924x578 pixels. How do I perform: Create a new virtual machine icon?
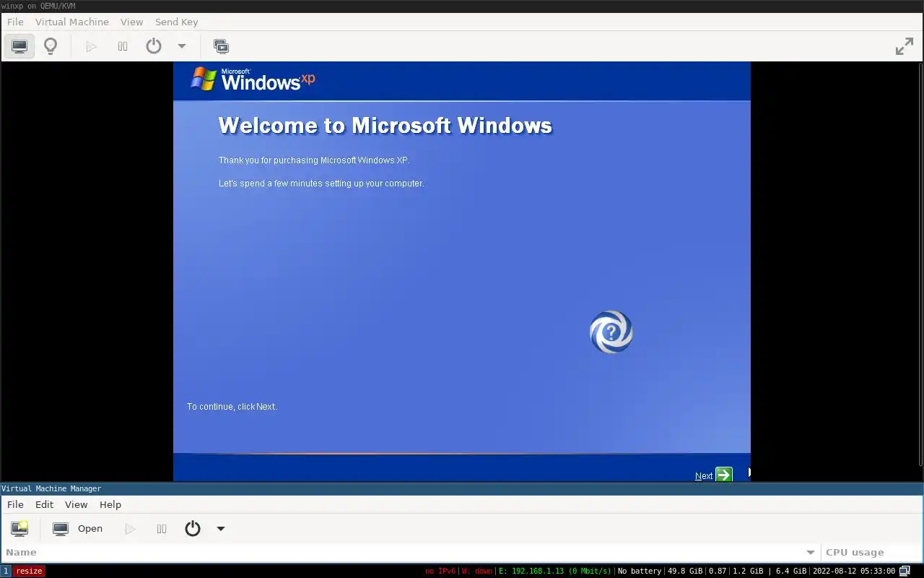(19, 528)
